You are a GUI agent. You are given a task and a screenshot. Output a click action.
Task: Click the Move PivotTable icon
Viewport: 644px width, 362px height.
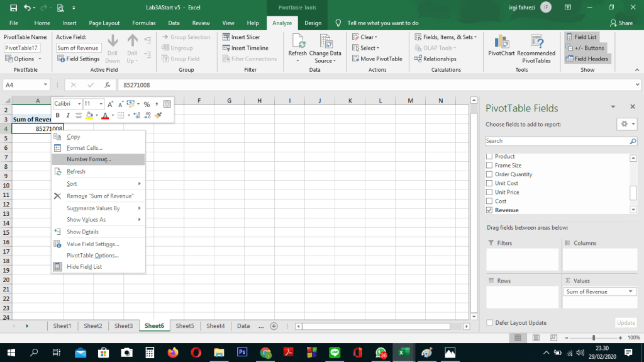pyautogui.click(x=355, y=59)
